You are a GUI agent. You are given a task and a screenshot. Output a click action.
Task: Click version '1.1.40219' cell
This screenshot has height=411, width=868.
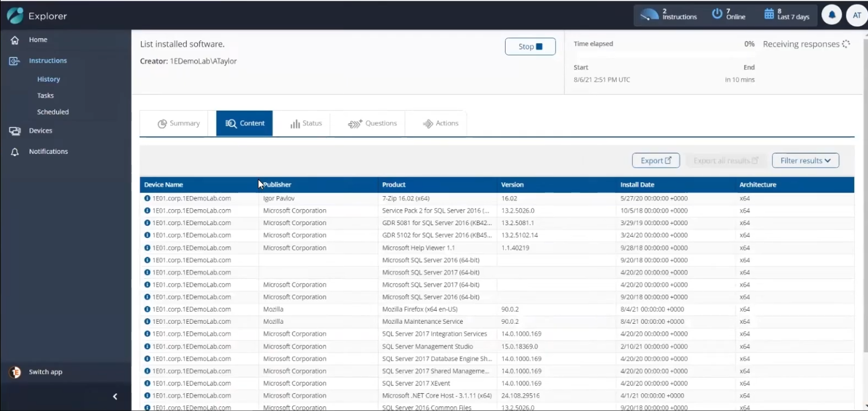(x=515, y=248)
